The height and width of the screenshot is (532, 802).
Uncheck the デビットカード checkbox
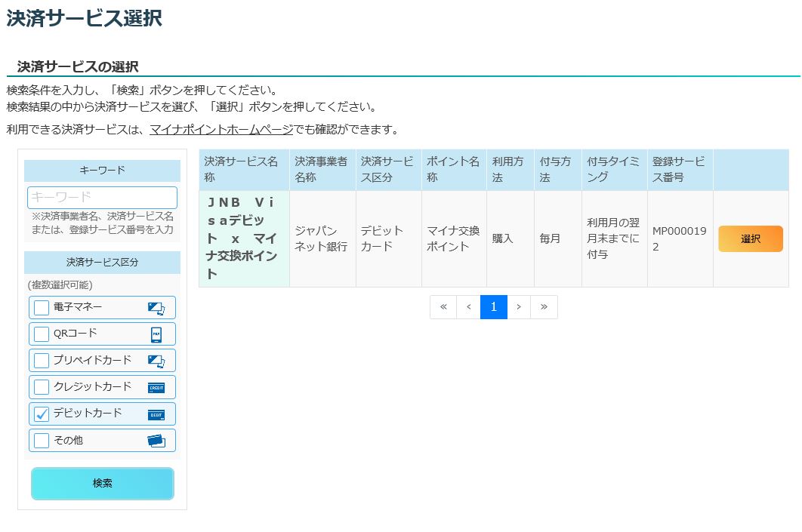click(42, 414)
